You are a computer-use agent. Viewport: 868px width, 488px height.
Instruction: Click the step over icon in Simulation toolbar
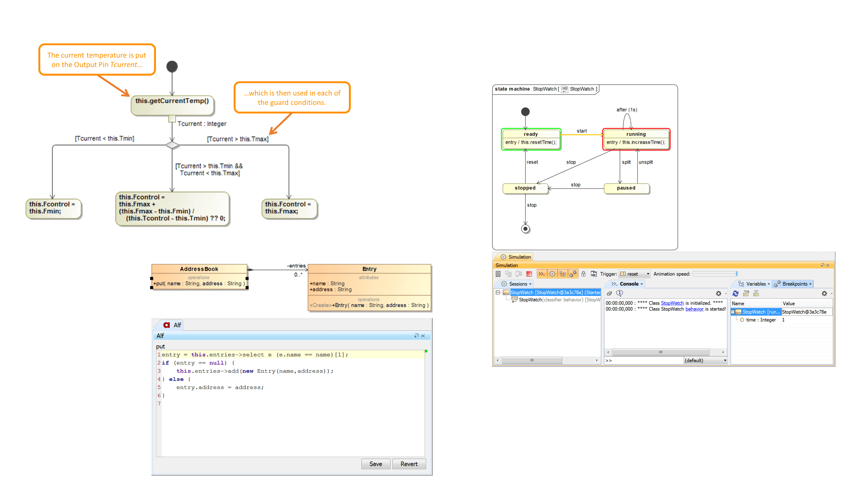(519, 274)
